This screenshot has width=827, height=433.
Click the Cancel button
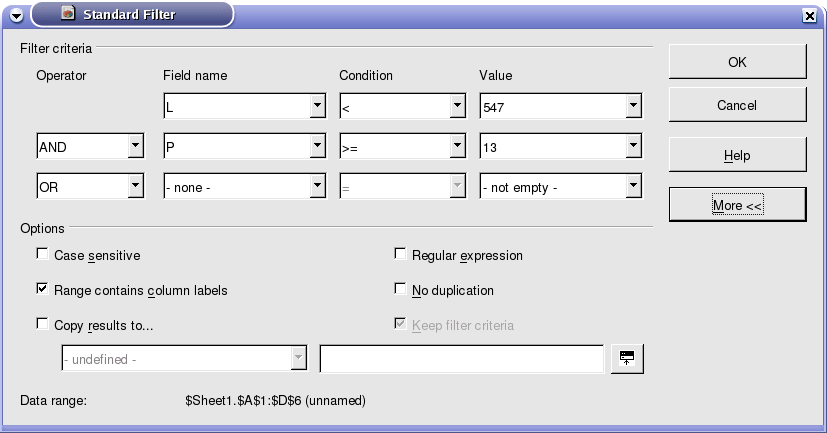737,105
